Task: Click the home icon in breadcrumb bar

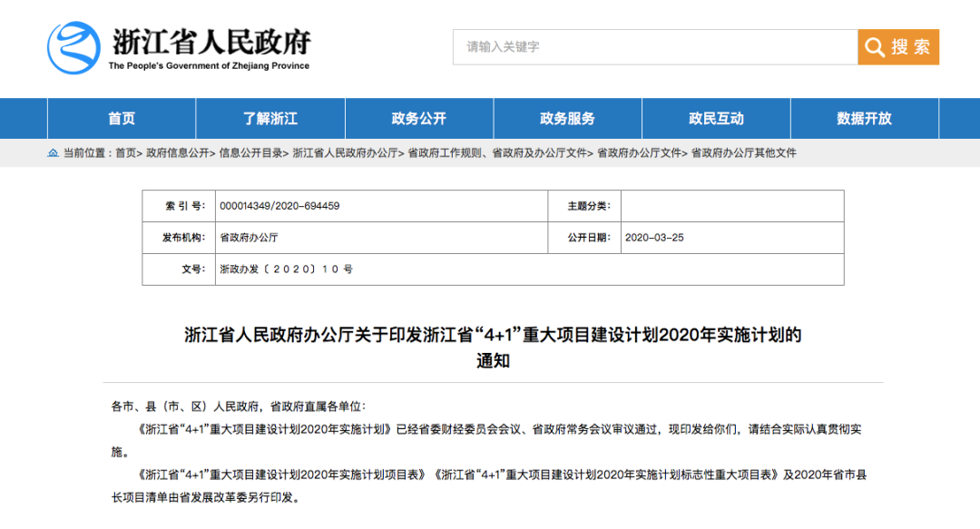Action: click(53, 153)
